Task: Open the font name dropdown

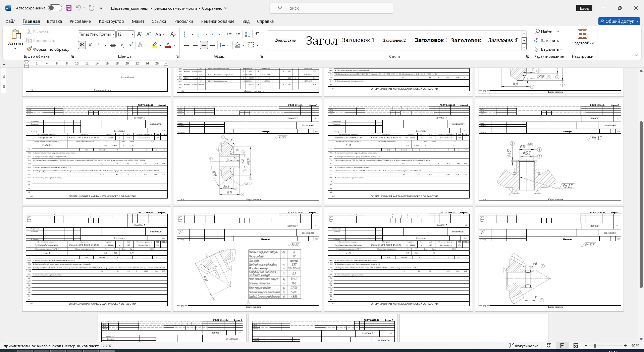Action: coord(113,34)
